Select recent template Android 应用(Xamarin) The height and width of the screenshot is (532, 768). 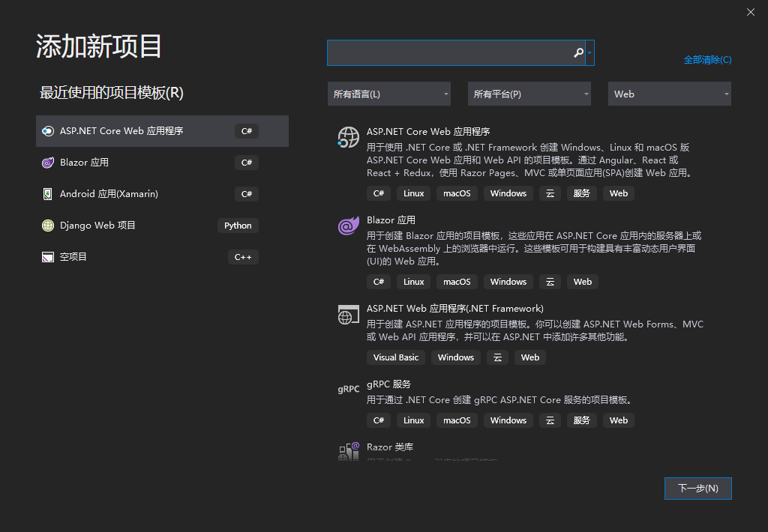pyautogui.click(x=162, y=194)
